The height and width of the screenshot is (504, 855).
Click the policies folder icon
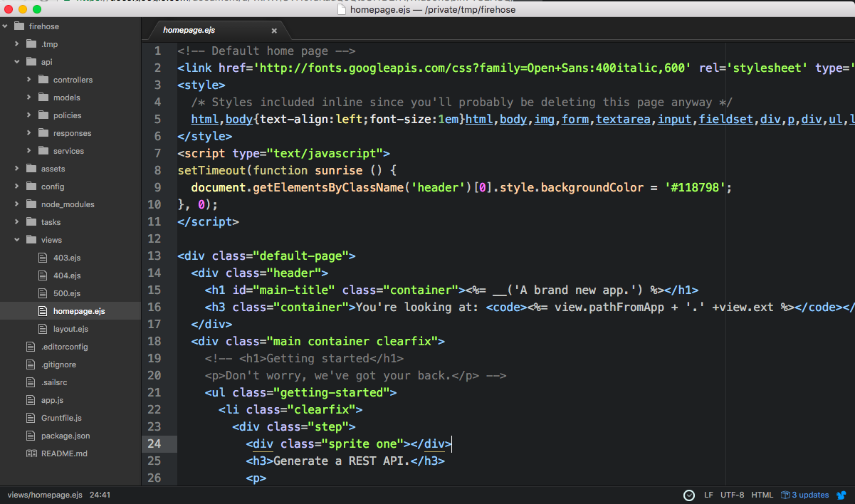43,115
